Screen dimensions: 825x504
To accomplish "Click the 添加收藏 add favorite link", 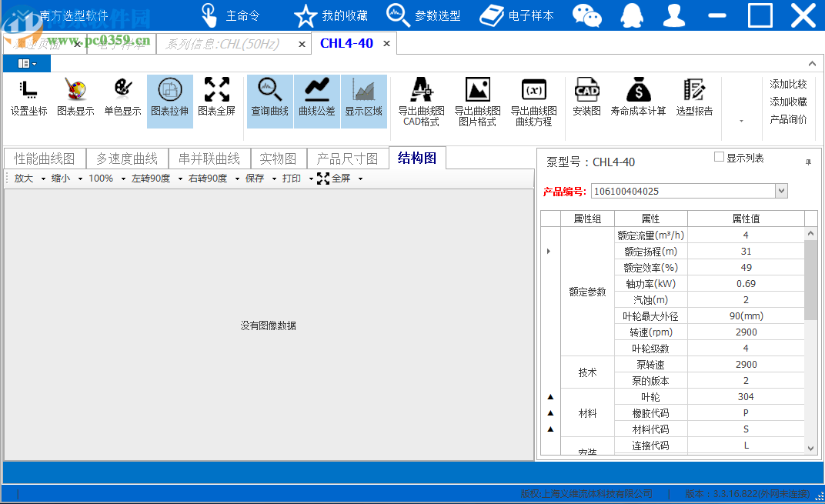I will [788, 101].
